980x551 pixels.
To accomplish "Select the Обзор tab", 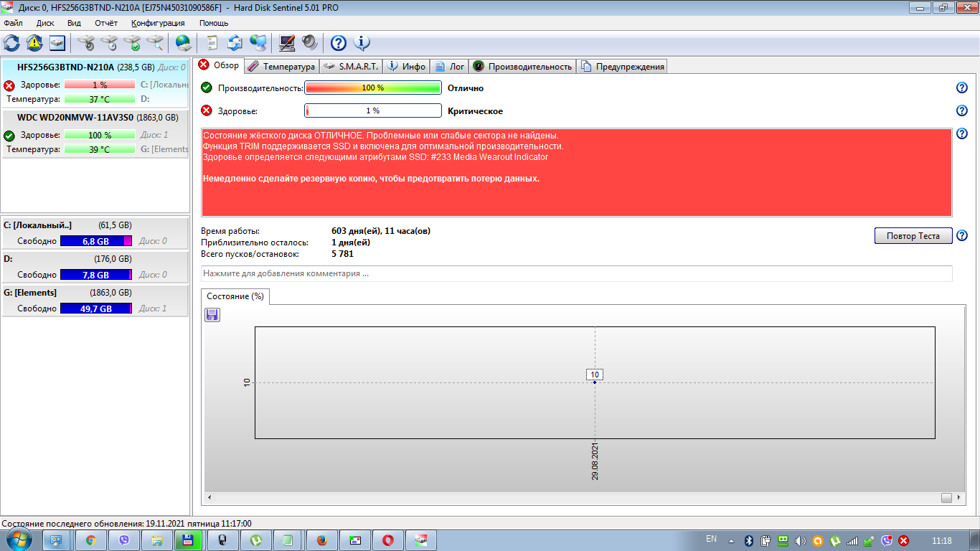I will coord(219,65).
